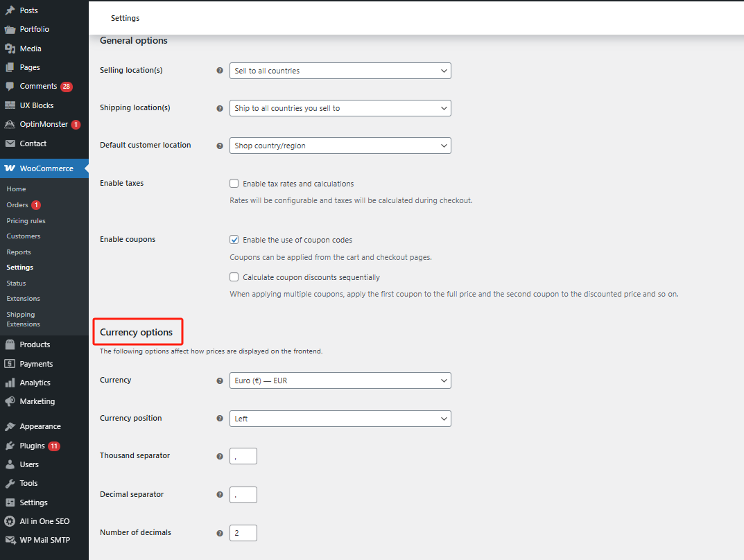Click the WooCommerce logo icon
Viewport: 744px width, 560px height.
[10, 168]
